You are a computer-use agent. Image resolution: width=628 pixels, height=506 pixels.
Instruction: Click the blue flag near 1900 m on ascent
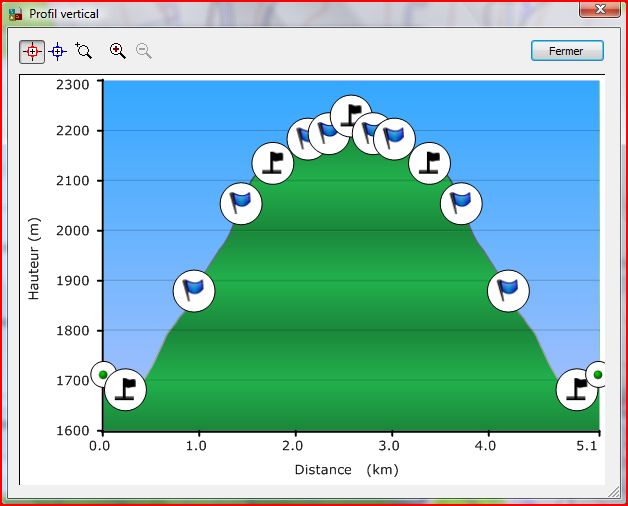(194, 291)
